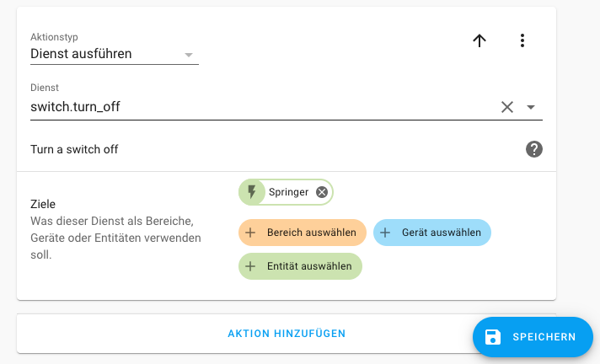Expand the Dienst service list arrow
The image size is (600, 364).
[x=531, y=107]
